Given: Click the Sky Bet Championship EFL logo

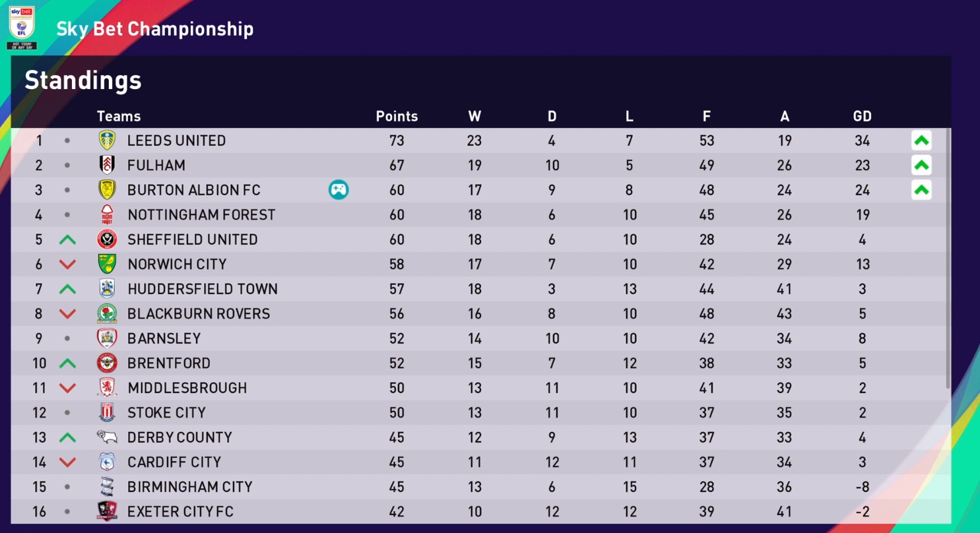Looking at the screenshot, I should click(x=22, y=28).
